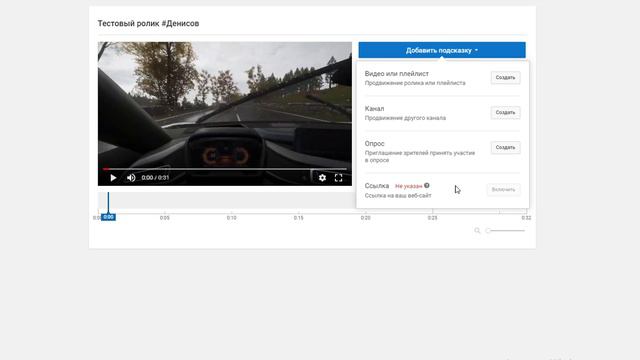Screen dimensions: 640x360
Task: Open help icon next to Не указан
Action: pyautogui.click(x=427, y=185)
